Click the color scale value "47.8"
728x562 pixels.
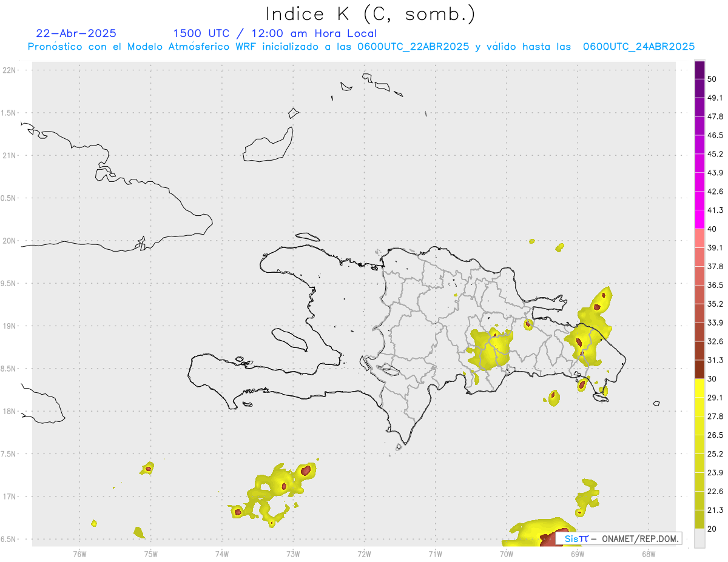point(715,116)
